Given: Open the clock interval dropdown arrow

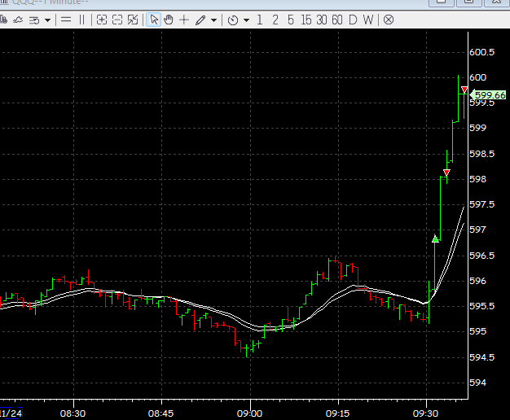Looking at the screenshot, I should click(247, 20).
